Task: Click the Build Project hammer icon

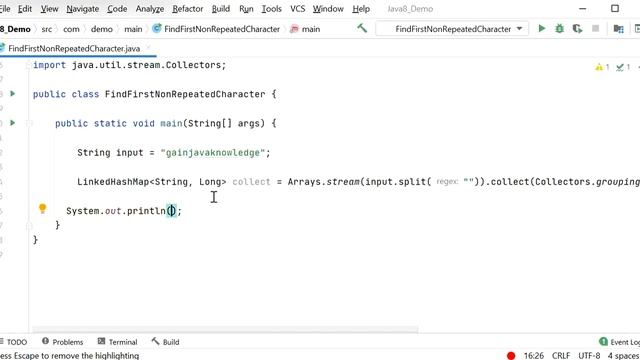Action: [x=362, y=28]
